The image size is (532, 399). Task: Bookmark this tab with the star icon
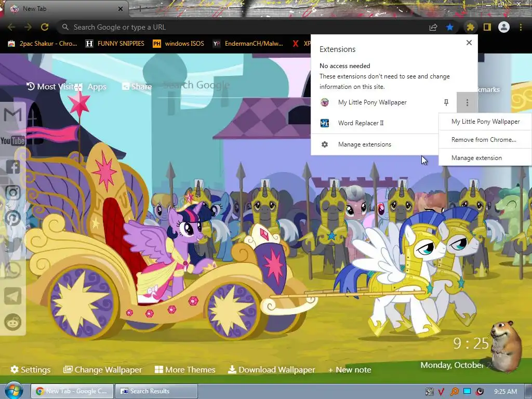[x=450, y=27]
